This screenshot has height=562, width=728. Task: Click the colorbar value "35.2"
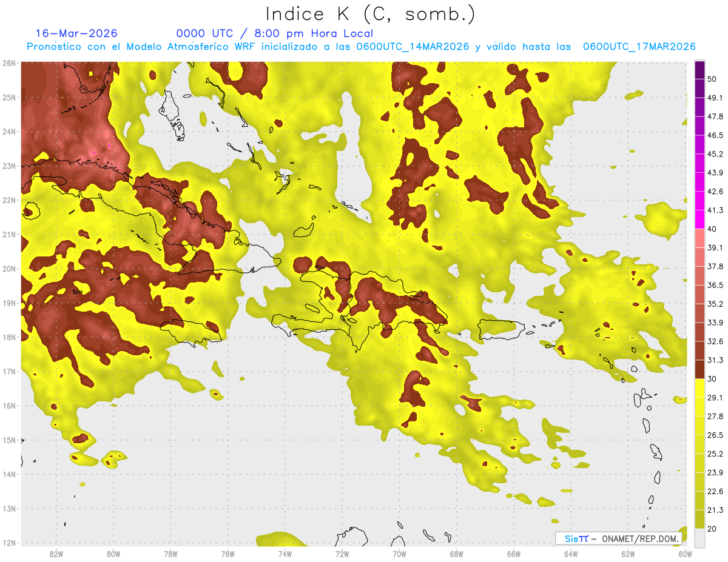point(715,304)
